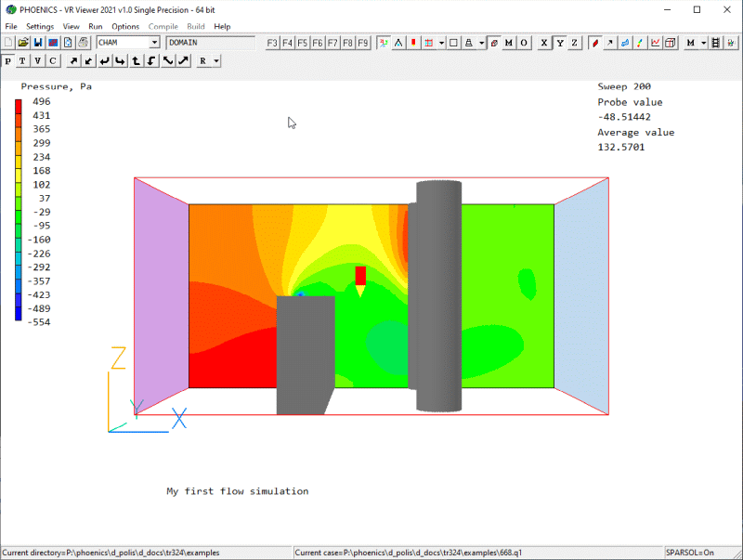Open the Run menu
Screen dimensions: 743x560
96,27
